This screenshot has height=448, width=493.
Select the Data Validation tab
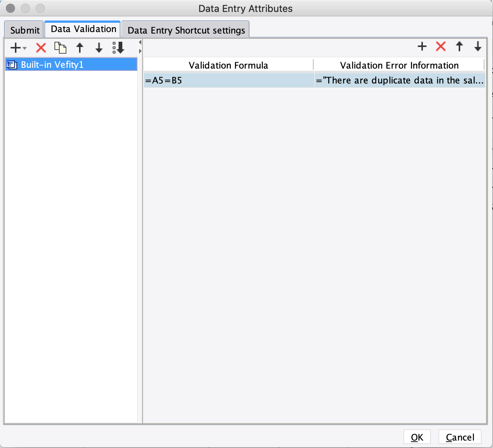click(x=82, y=28)
